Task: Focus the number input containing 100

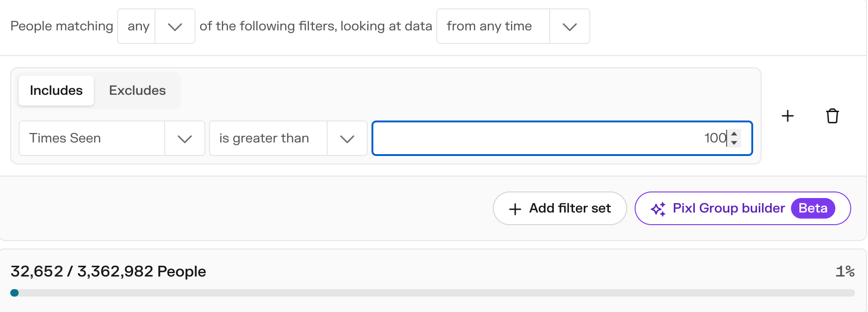Action: point(562,138)
